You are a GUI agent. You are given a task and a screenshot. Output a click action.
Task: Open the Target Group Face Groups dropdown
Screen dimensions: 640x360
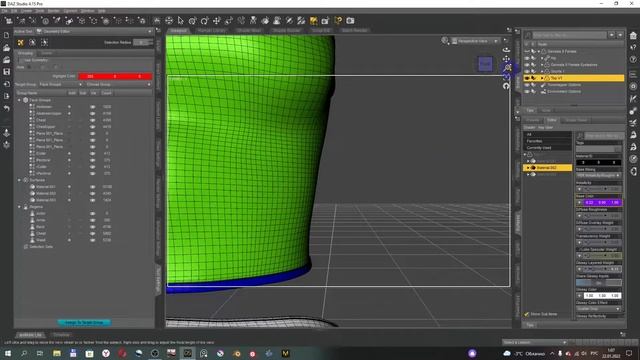click(x=61, y=84)
